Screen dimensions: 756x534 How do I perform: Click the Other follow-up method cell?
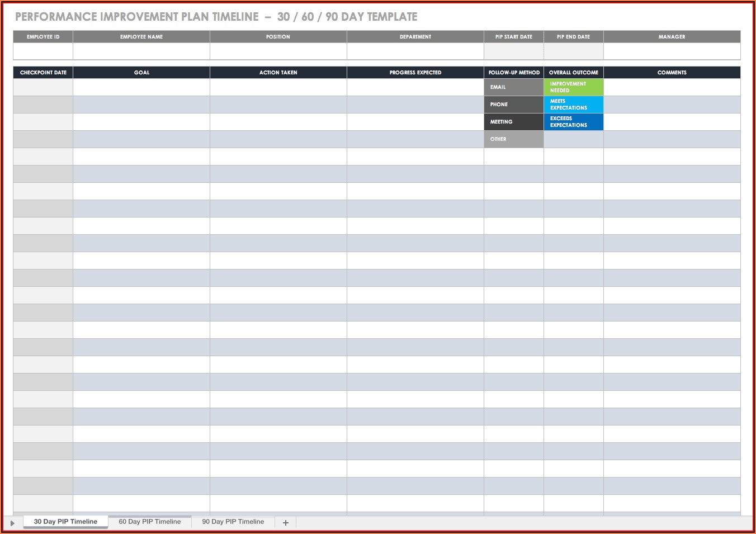pos(513,139)
